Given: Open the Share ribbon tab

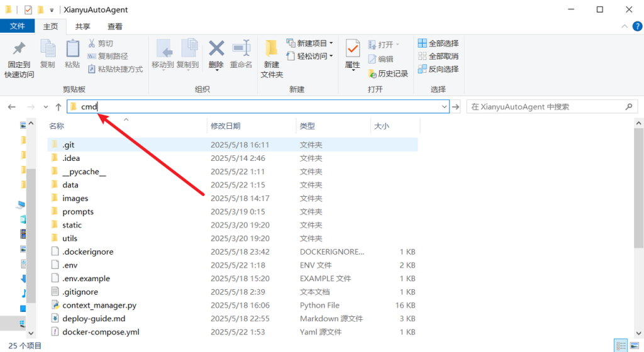Looking at the screenshot, I should 82,26.
